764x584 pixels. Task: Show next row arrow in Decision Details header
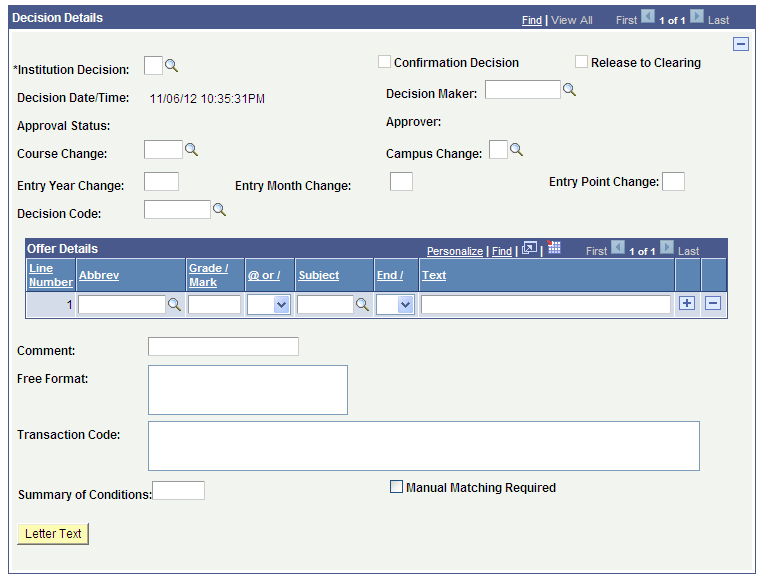point(697,17)
